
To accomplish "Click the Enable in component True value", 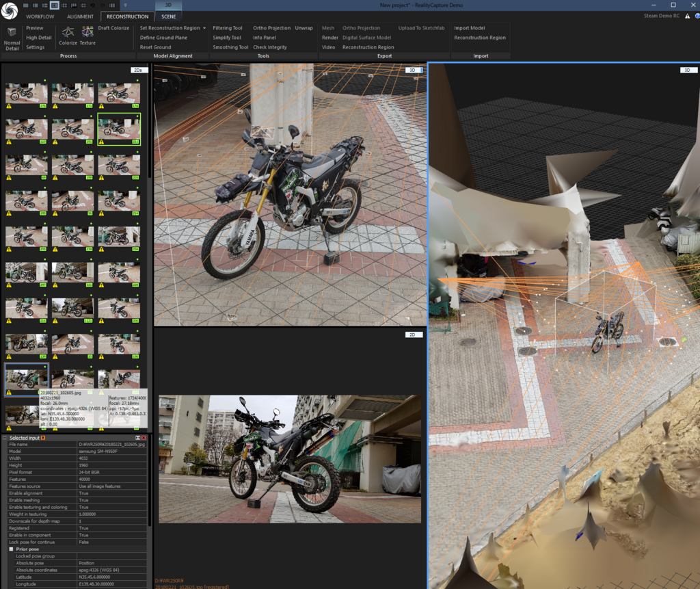I will [x=112, y=536].
